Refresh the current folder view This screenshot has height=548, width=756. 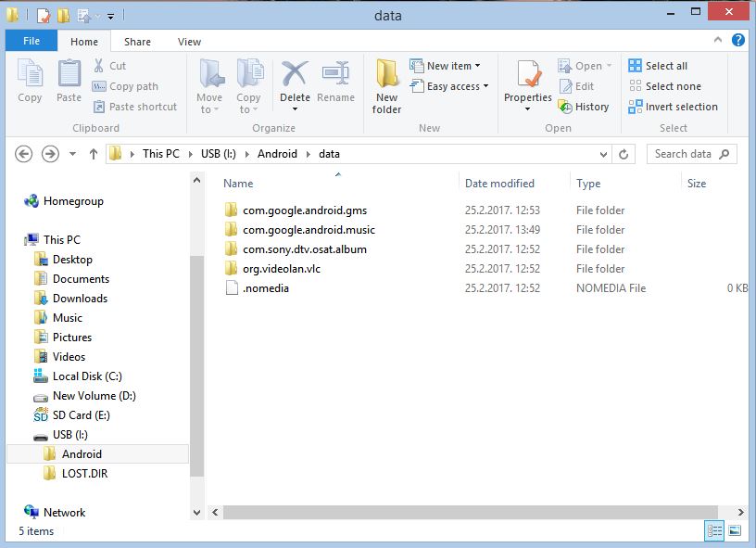tap(624, 154)
